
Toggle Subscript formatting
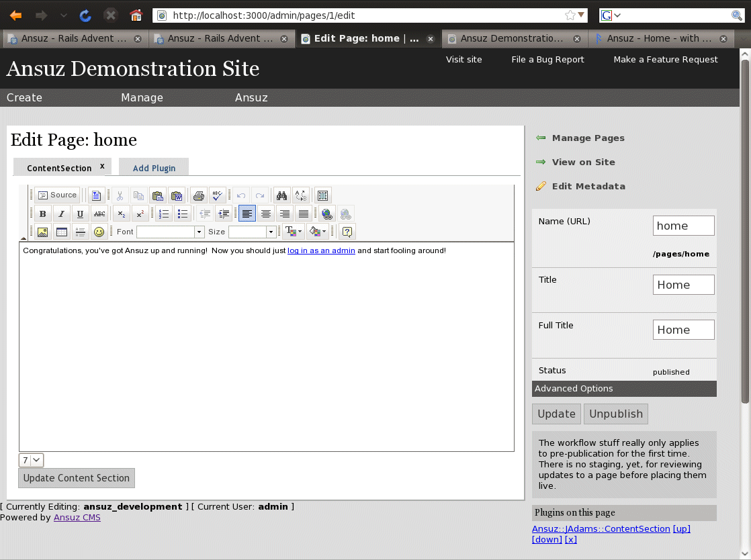coord(121,214)
